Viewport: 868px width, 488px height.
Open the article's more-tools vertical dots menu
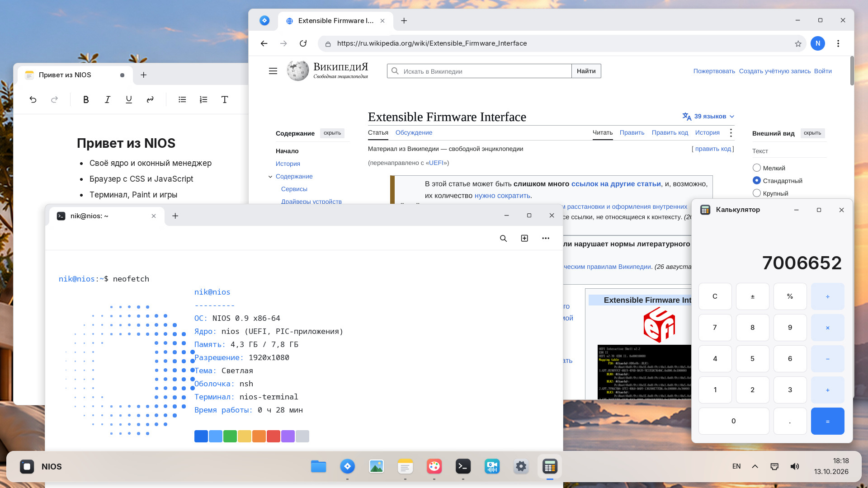point(731,132)
